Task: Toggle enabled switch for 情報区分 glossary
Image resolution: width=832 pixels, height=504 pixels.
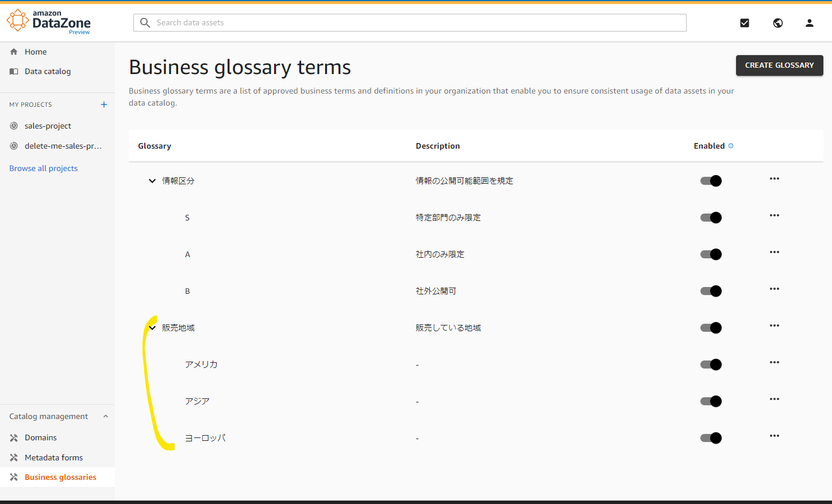Action: tap(711, 181)
